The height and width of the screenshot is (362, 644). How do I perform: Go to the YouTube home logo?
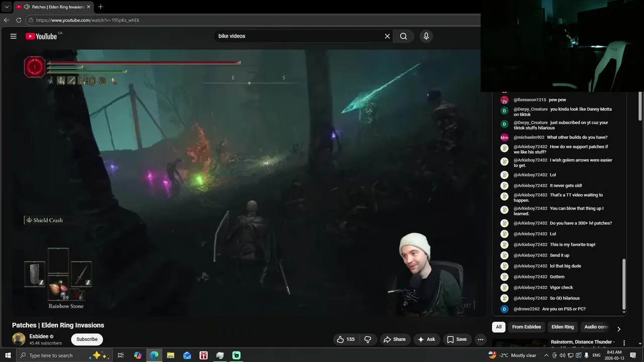41,36
